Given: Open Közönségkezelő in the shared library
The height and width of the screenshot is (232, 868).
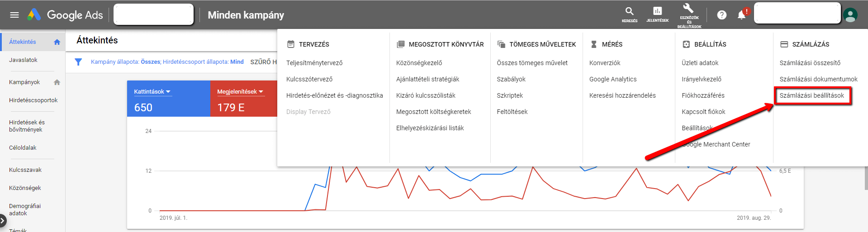Looking at the screenshot, I should 419,63.
